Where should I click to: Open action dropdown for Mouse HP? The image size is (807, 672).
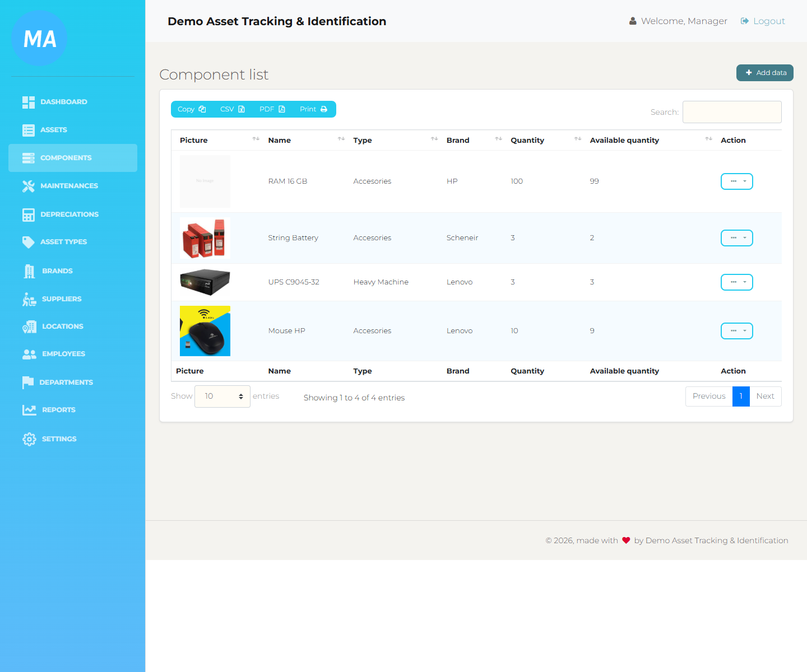click(736, 331)
